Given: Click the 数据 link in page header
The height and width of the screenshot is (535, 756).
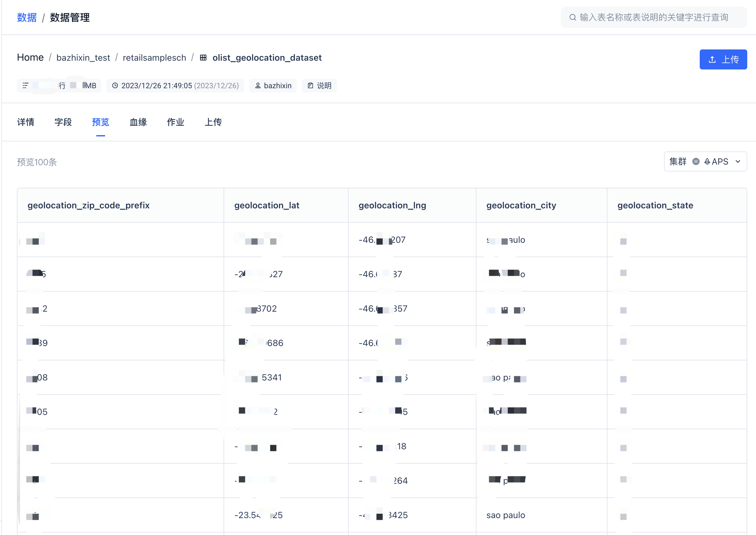Looking at the screenshot, I should (27, 17).
